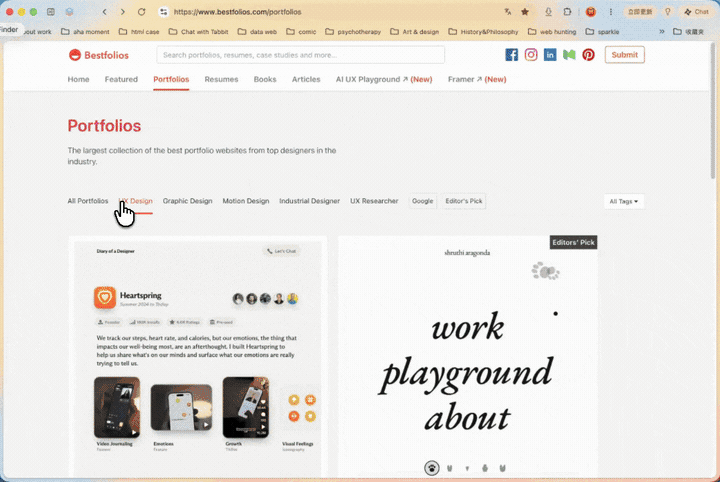Open the All Tags dropdown

coord(624,201)
